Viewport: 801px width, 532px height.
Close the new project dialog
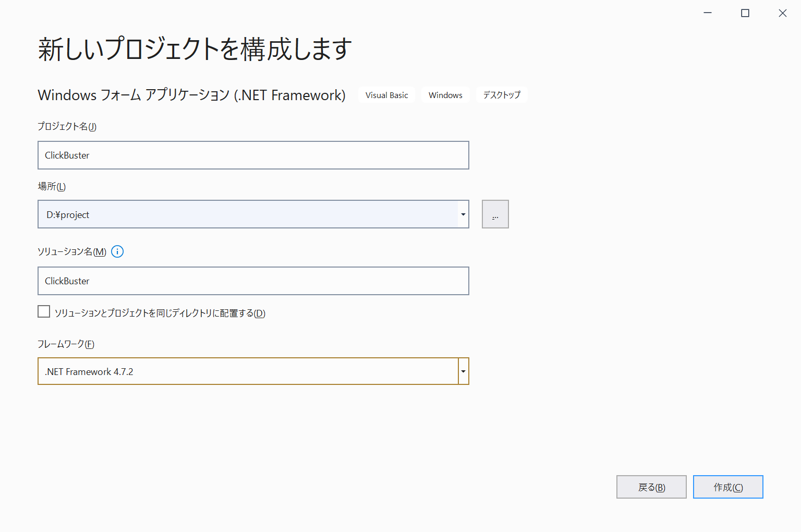click(783, 13)
